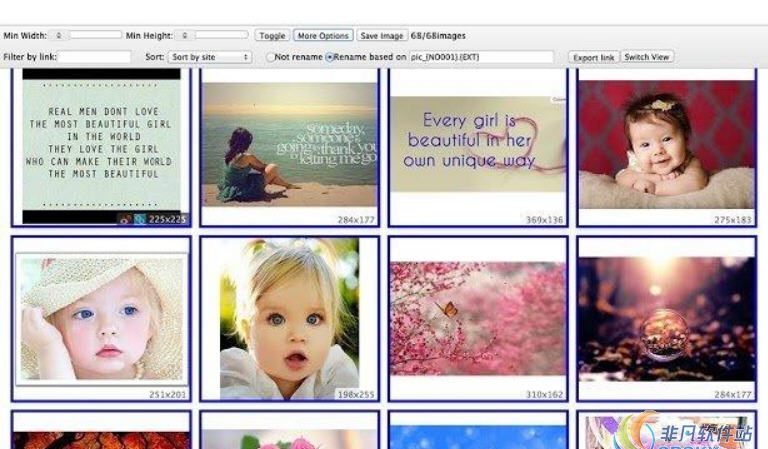Open the 'Sort by site' dropdown
The height and width of the screenshot is (449, 768).
coord(209,57)
